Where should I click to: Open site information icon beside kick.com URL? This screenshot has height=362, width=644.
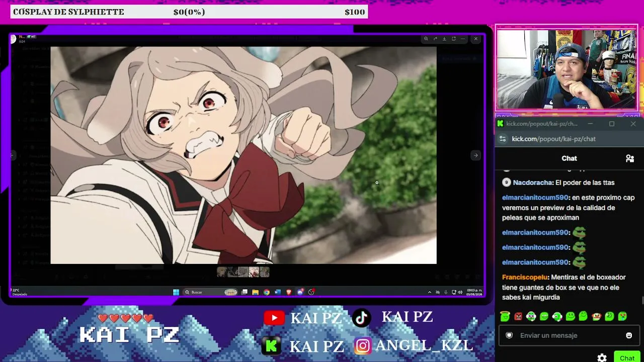pos(503,139)
